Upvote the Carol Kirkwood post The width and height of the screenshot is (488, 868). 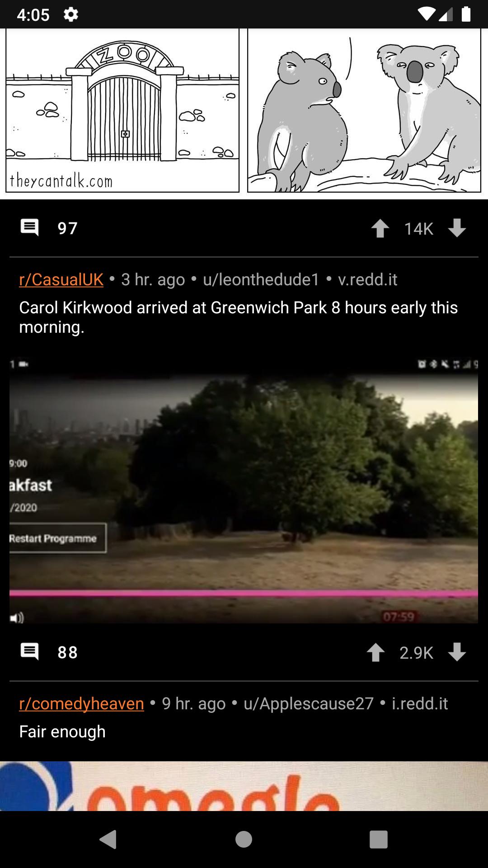(x=375, y=652)
